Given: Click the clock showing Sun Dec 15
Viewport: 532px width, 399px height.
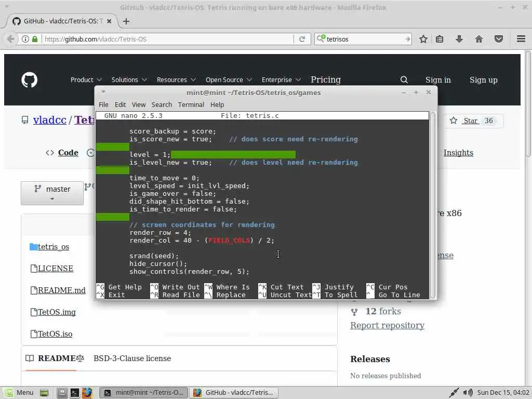Looking at the screenshot, I should (503, 393).
